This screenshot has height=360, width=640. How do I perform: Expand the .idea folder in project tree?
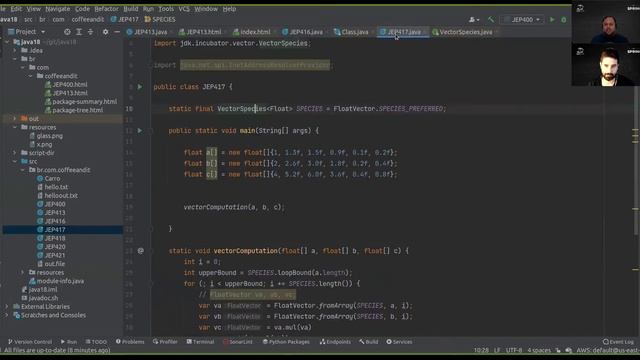click(15, 51)
